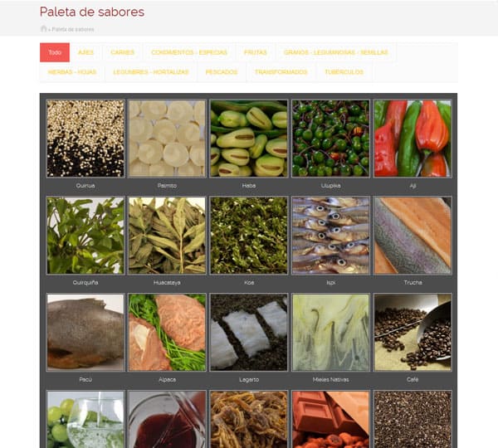Choose LEGUMBRES - HORTALIZAS category

(x=151, y=72)
